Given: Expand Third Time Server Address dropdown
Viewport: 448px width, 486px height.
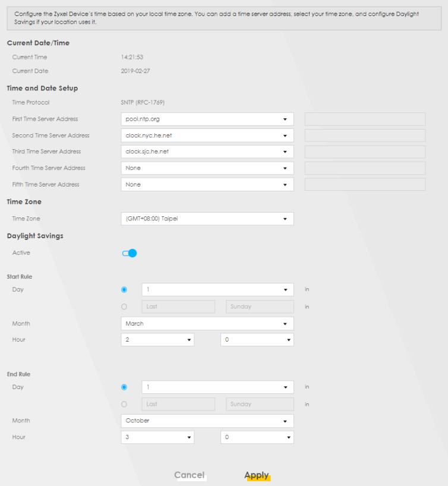Looking at the screenshot, I should 207,152.
